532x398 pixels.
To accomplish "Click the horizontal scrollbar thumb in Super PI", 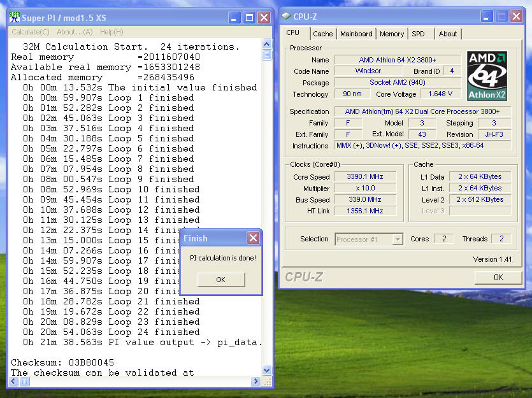I will click(x=24, y=381).
